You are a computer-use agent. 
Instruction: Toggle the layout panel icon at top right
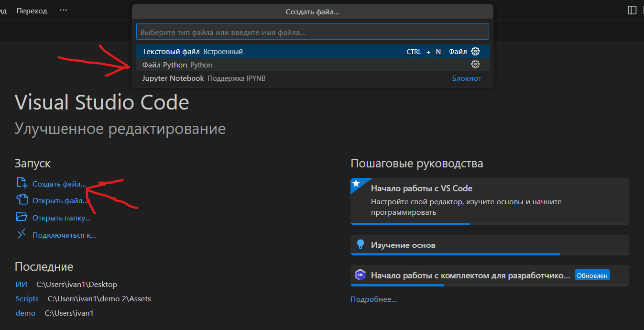coord(632,10)
